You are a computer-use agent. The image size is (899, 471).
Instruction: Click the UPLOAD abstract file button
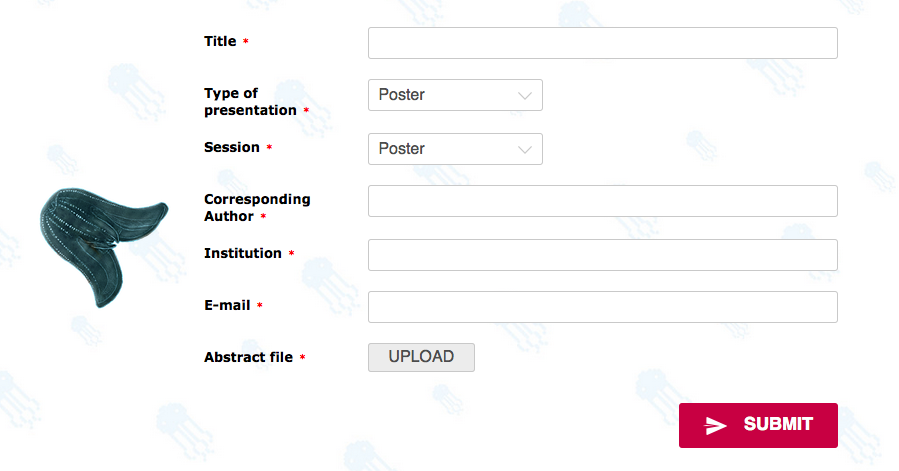pyautogui.click(x=421, y=357)
